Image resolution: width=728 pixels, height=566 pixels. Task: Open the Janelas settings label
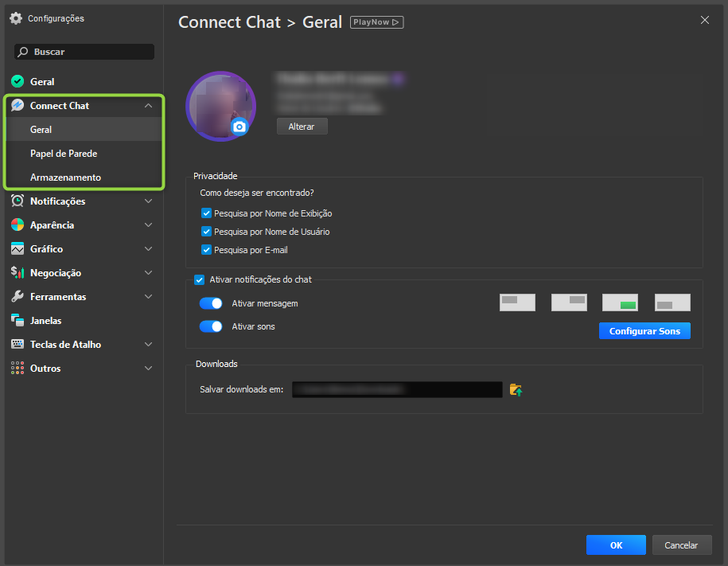click(x=45, y=321)
